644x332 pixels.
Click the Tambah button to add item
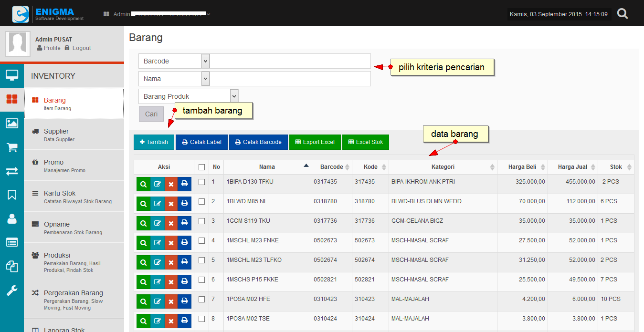154,142
